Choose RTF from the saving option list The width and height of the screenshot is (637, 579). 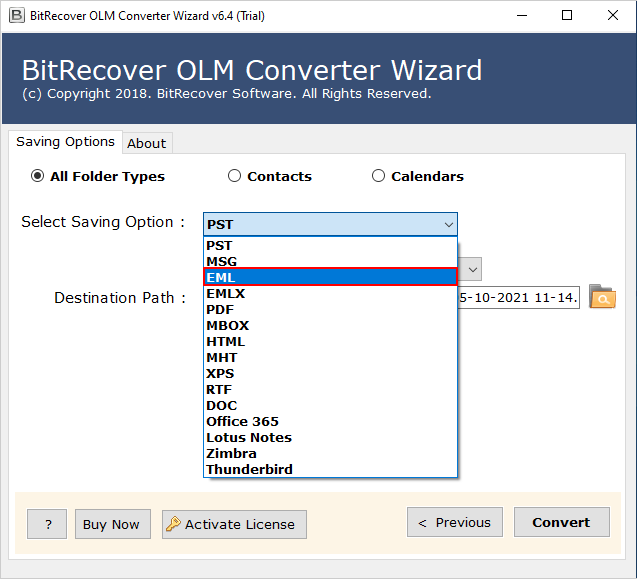[330, 389]
